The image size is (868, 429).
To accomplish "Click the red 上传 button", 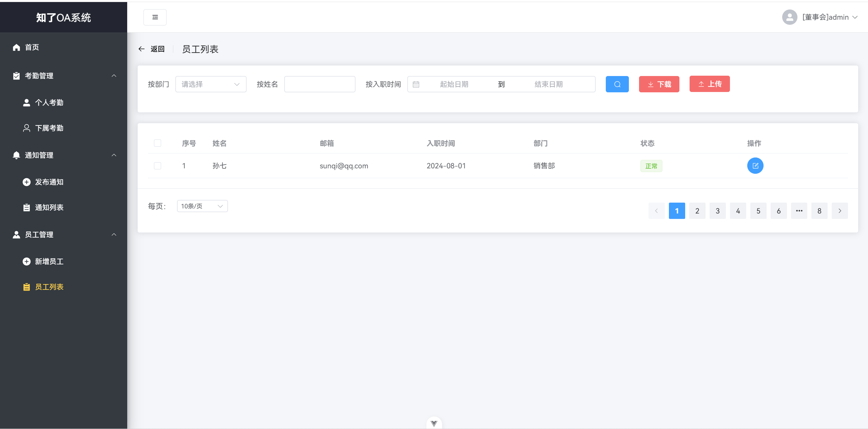I will tap(710, 84).
